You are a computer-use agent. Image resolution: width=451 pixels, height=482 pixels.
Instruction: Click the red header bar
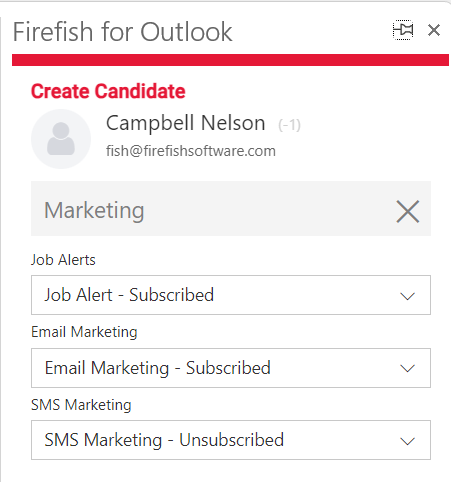tap(230, 60)
